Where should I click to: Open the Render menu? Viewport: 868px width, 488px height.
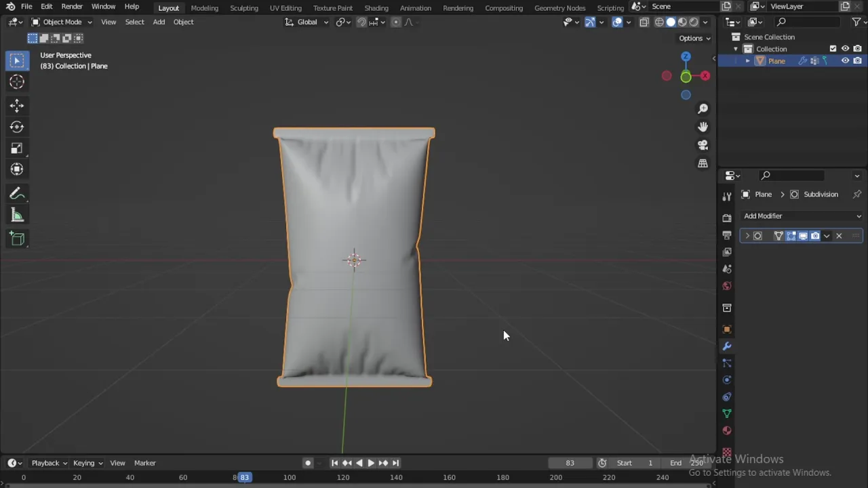72,7
